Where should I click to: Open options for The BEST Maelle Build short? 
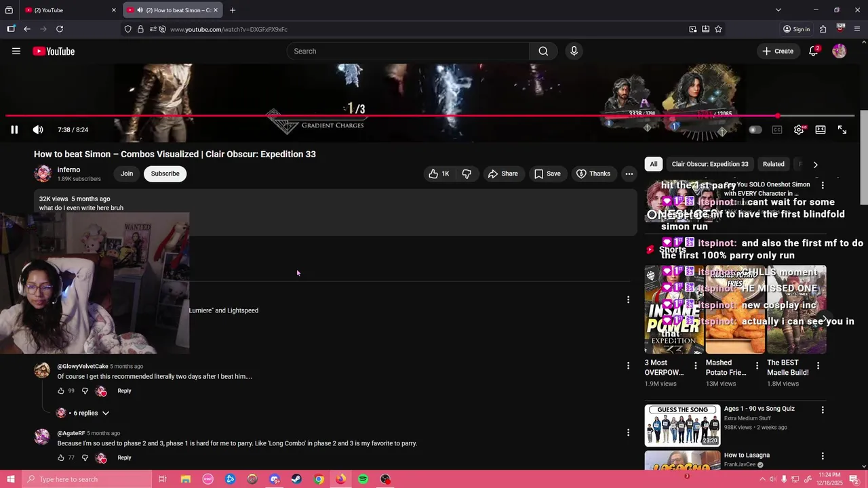click(818, 366)
